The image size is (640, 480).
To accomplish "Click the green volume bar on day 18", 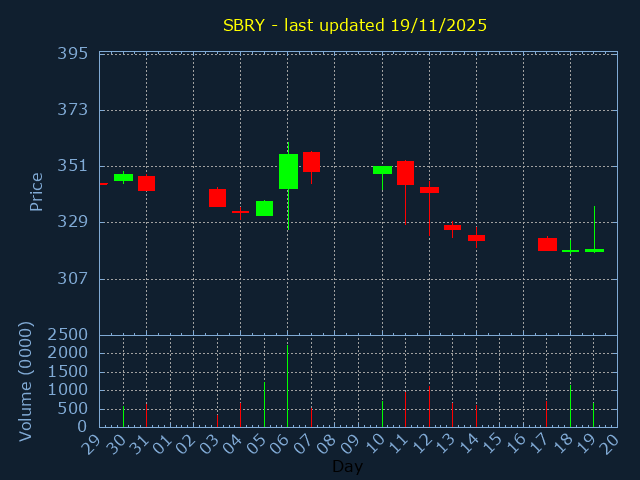I will (x=570, y=406).
